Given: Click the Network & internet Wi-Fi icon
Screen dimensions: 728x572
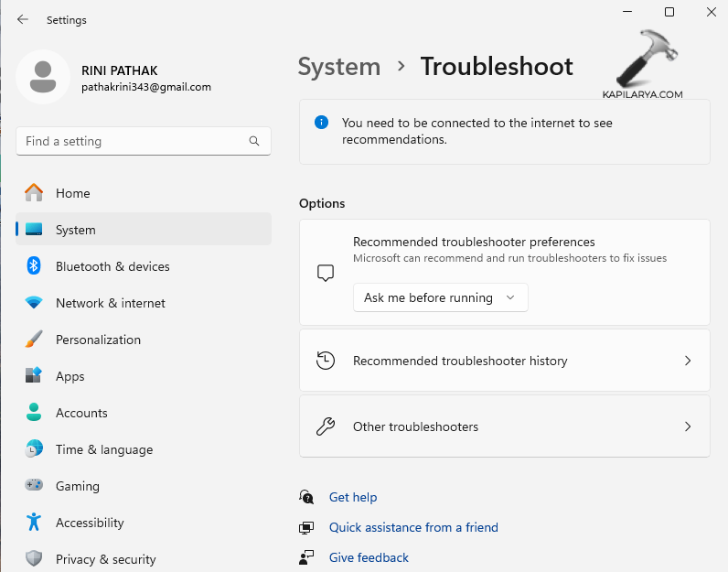Looking at the screenshot, I should (x=34, y=303).
